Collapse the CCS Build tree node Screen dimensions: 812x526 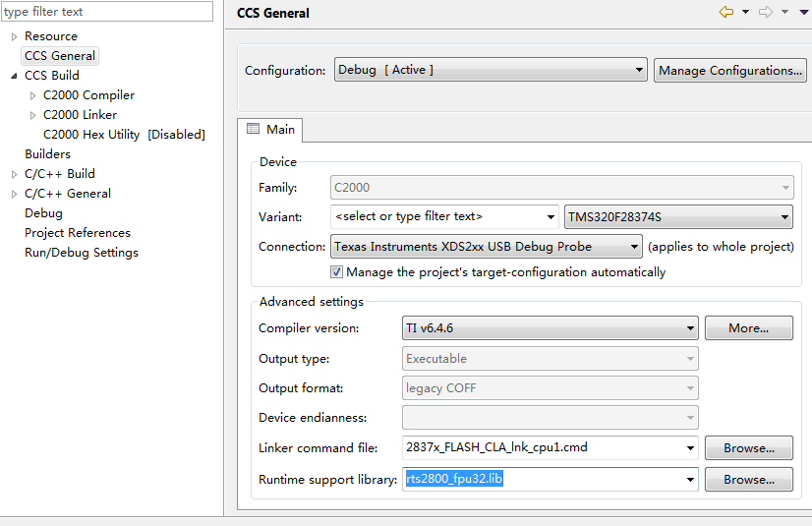click(14, 76)
